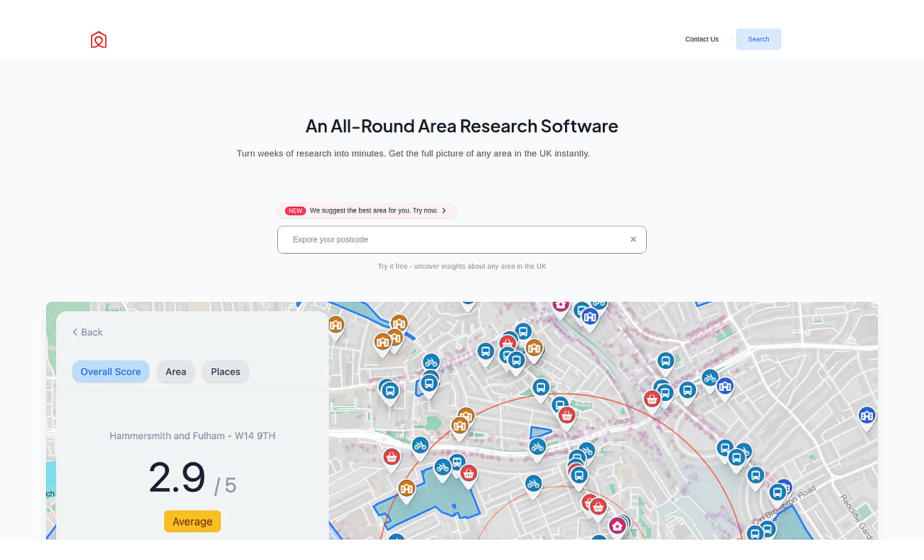Viewport: 924px width, 560px height.
Task: Open the chevron on the NEW suggestion banner
Action: (x=444, y=210)
